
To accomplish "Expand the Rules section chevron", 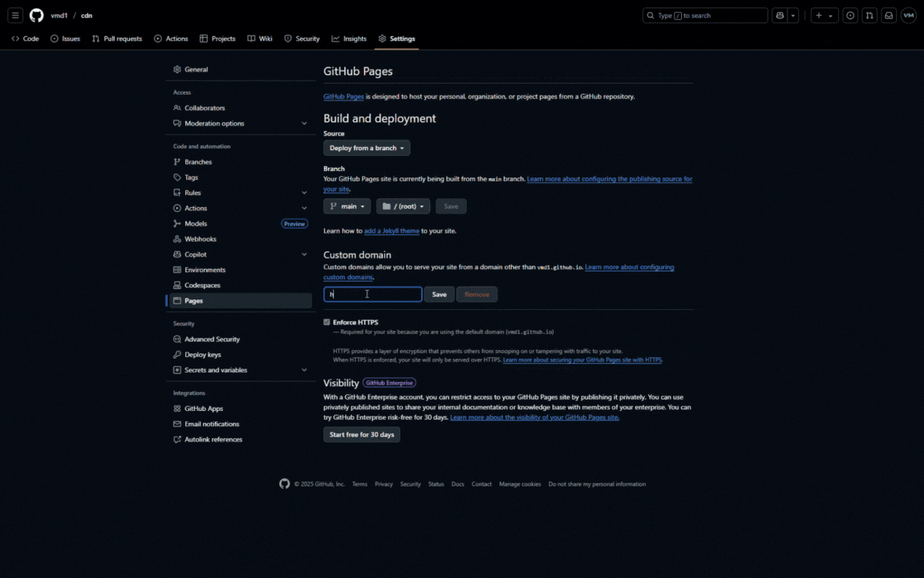I will 304,193.
